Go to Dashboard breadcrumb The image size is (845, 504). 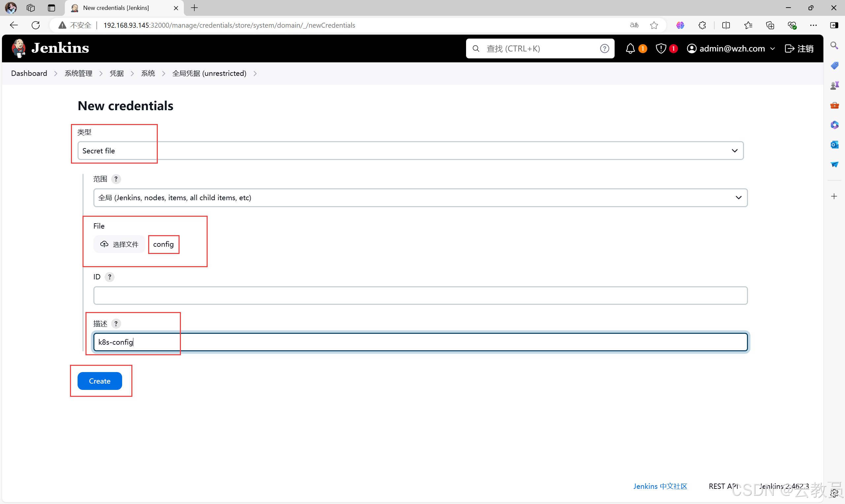[x=29, y=73]
